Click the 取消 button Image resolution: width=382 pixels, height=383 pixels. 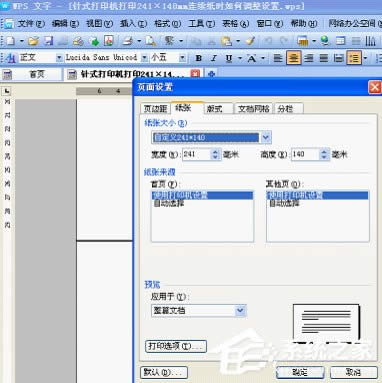click(353, 372)
